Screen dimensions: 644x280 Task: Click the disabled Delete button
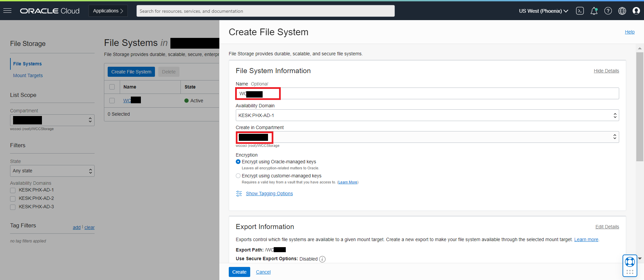coord(169,72)
